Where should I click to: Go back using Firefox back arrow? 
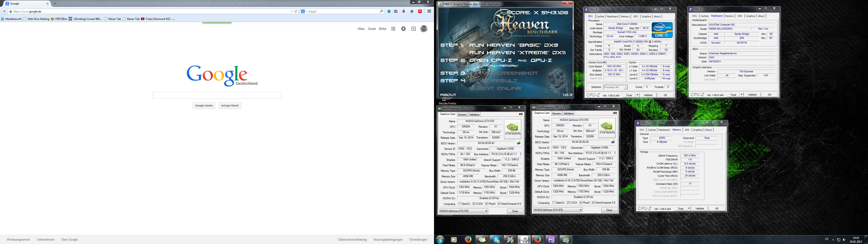coord(4,12)
